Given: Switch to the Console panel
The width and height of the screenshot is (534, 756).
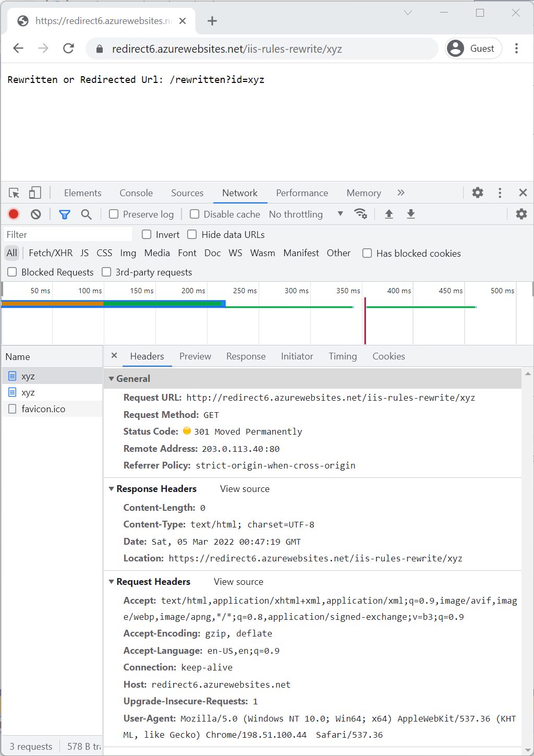Looking at the screenshot, I should 136,193.
